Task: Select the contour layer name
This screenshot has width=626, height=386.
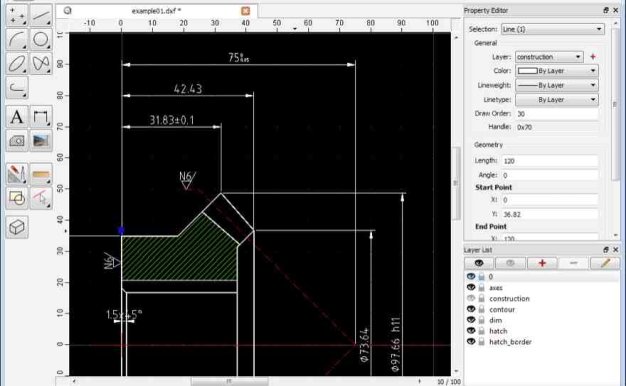Action: point(502,309)
